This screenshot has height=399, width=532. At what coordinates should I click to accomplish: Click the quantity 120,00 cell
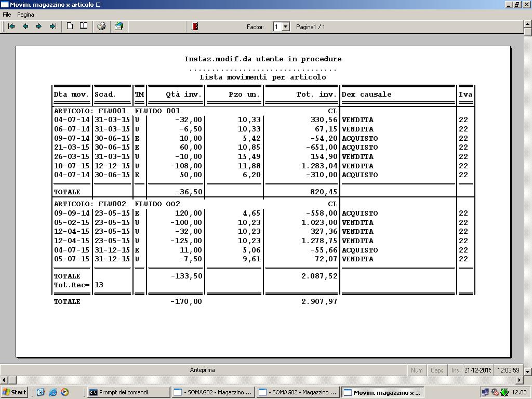[x=188, y=214]
